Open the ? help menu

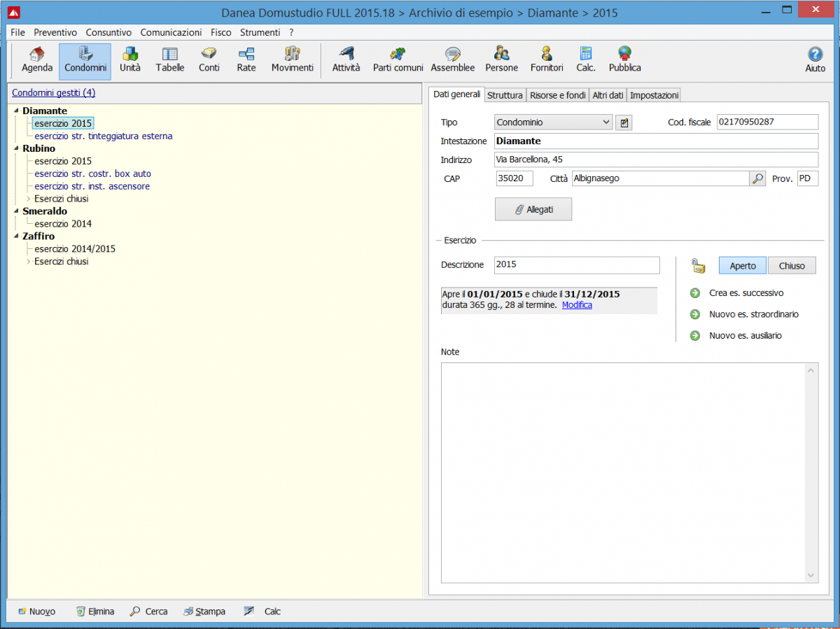point(291,32)
